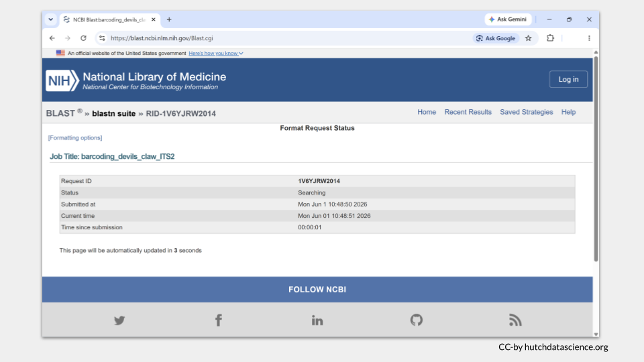
Task: Click the BLAST breadcrumb link
Action: click(60, 113)
